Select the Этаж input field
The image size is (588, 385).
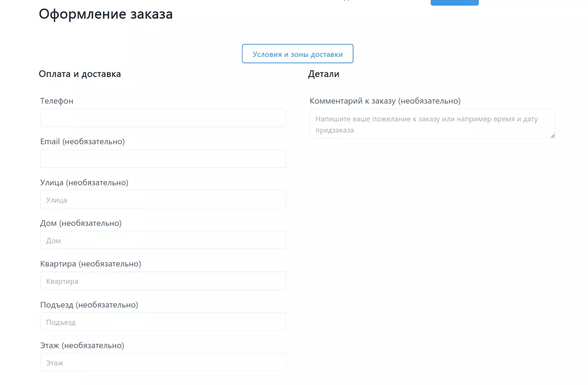click(163, 362)
